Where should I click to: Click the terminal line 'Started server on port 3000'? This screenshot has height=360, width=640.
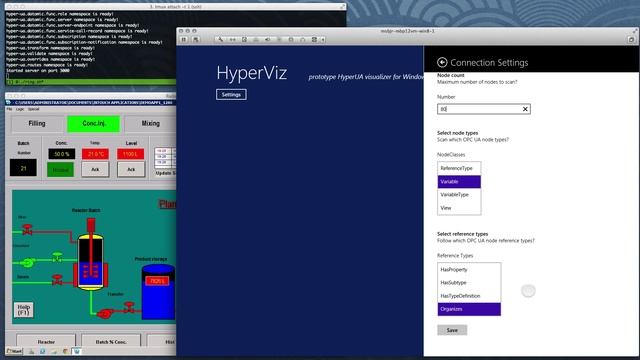(x=38, y=71)
